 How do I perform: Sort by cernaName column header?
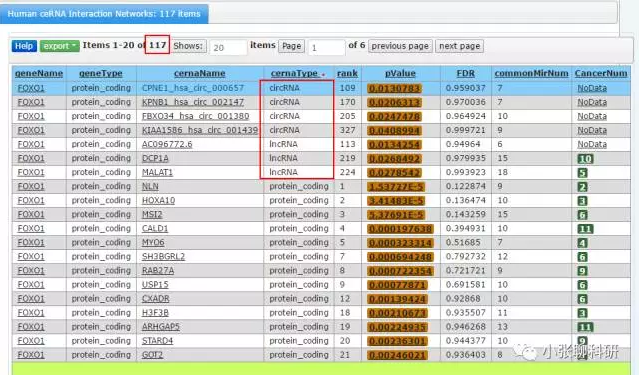pyautogui.click(x=200, y=73)
